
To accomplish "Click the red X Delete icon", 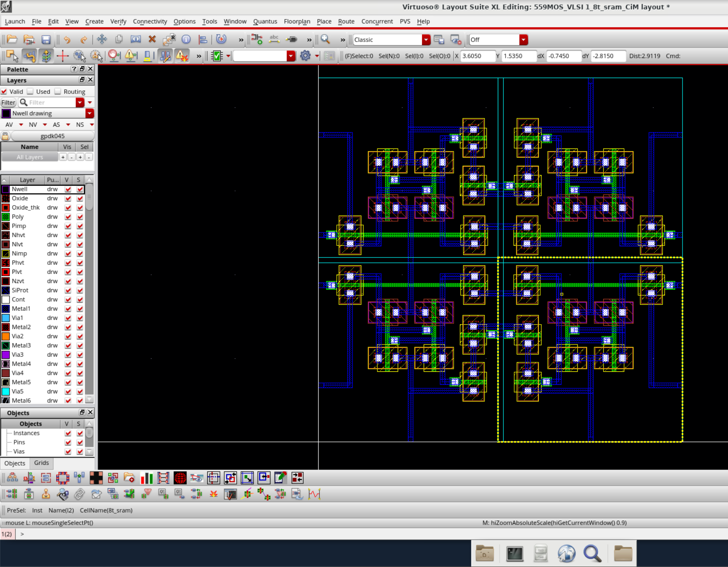I will coord(152,39).
